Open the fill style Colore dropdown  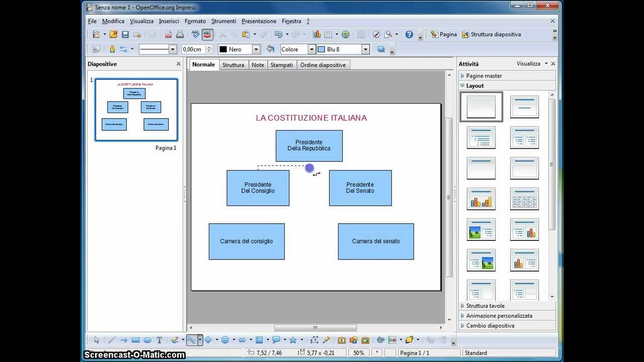pyautogui.click(x=311, y=49)
